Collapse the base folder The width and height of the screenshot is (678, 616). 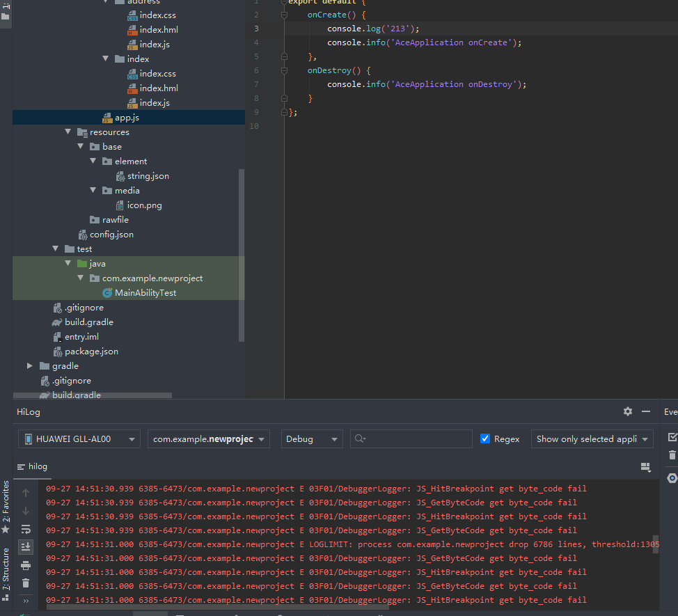[x=81, y=146]
